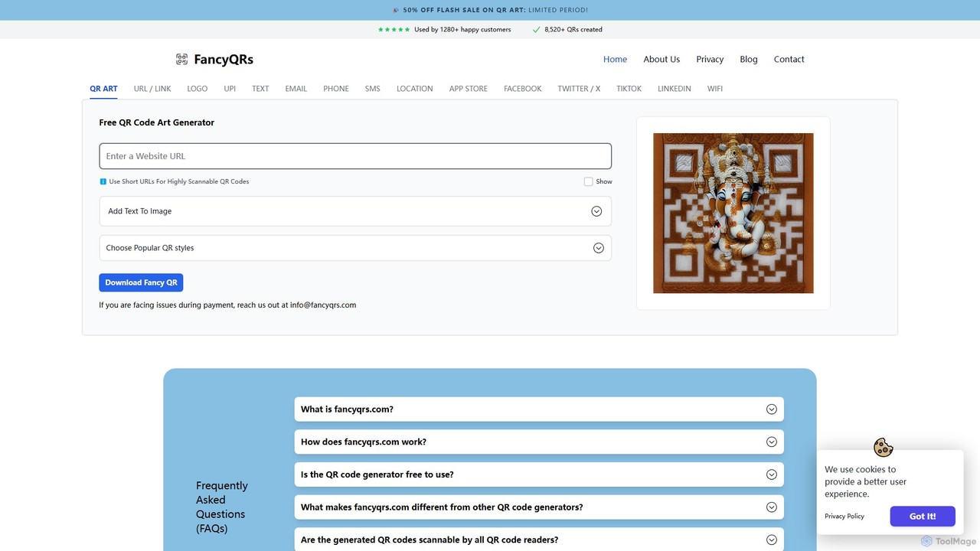
Task: Select the PHONE tab
Action: click(336, 89)
